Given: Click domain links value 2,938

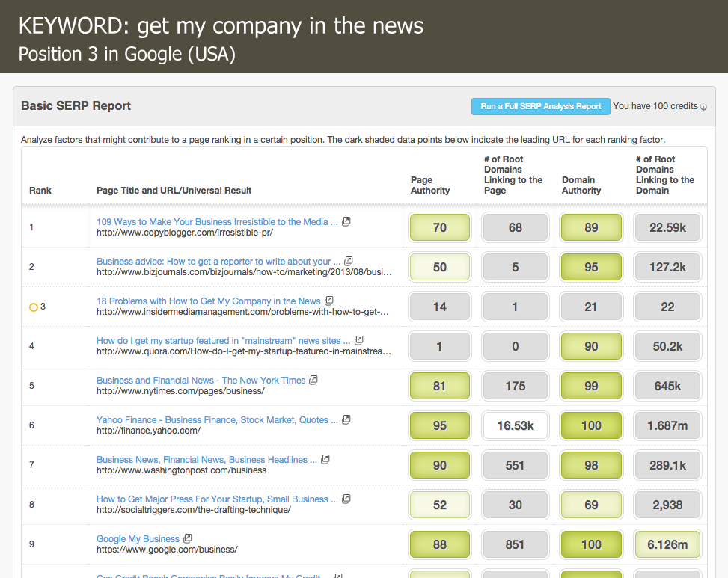Looking at the screenshot, I should click(667, 505).
